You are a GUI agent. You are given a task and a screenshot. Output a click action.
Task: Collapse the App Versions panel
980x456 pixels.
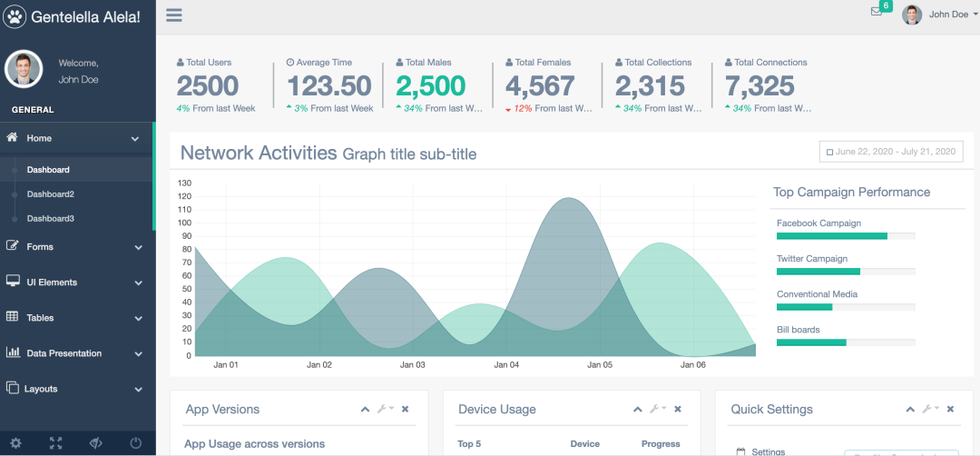click(x=365, y=410)
